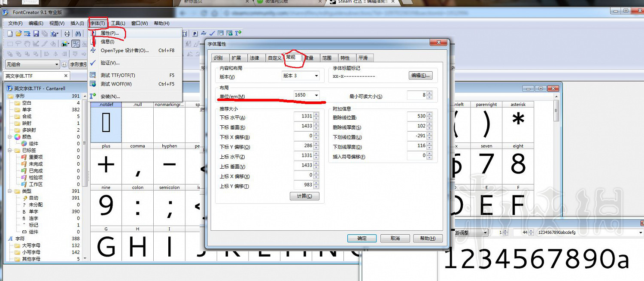
Task: Save the current font
Action: tap(36, 33)
